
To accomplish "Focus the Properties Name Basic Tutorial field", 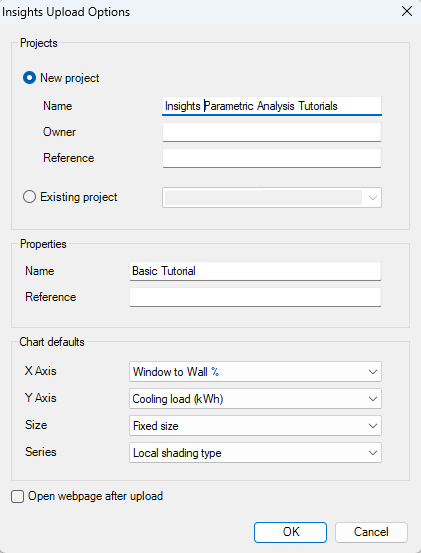I will pos(255,271).
